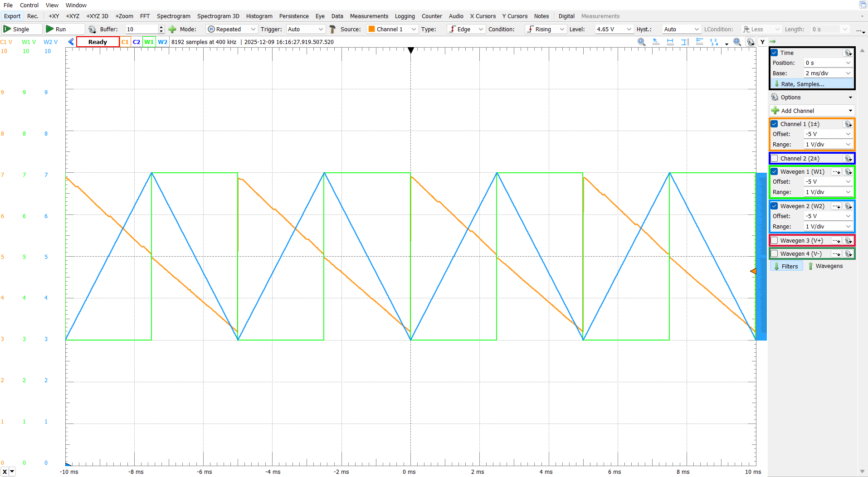Image resolution: width=868 pixels, height=477 pixels.
Task: Open the gear settings next to Run
Action: click(x=92, y=29)
